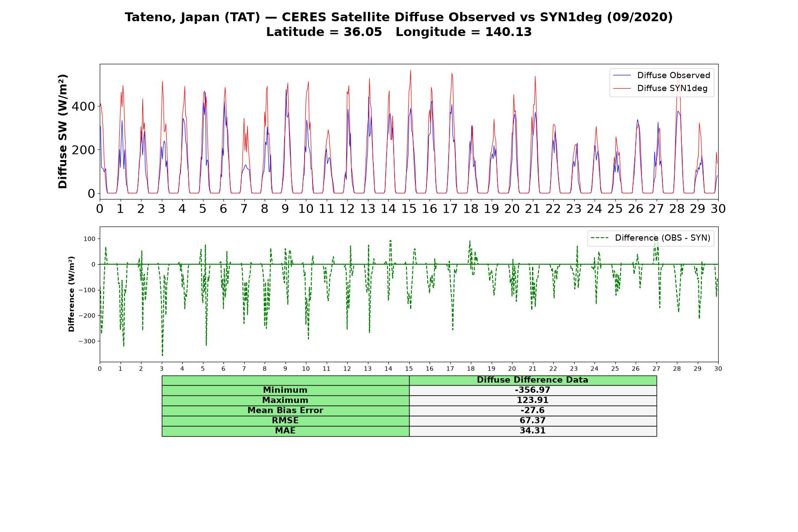Click the Diffuse Observed legend entry
Image resolution: width=798 pixels, height=532 pixels.
click(661, 75)
